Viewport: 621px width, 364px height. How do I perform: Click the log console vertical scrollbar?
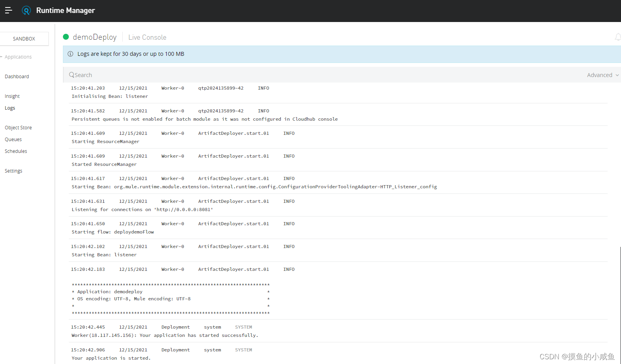point(620,305)
